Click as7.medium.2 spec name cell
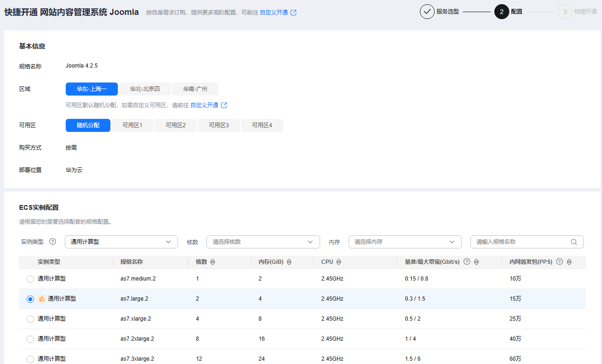Screen dimensions: 602x364 138,279
